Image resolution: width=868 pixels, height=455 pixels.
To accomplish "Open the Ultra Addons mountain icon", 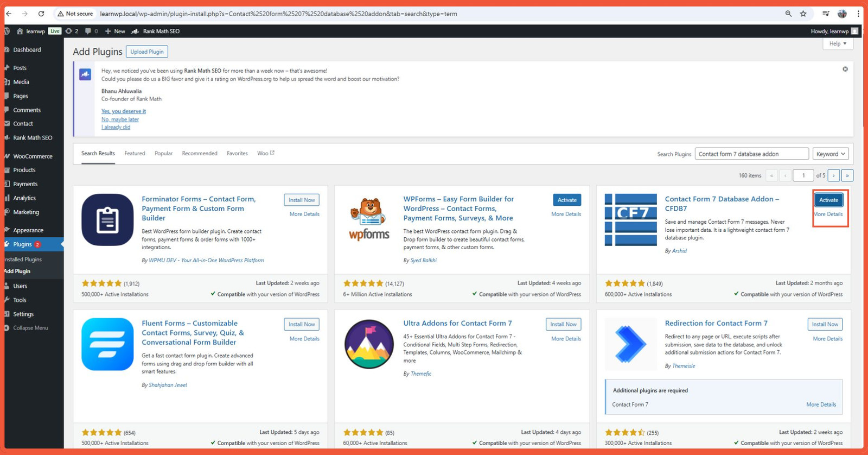I will [369, 344].
